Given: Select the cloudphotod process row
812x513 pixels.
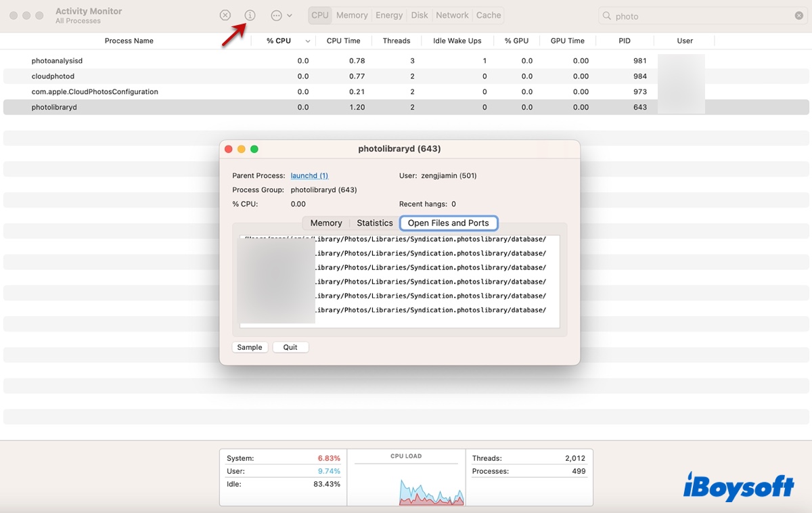Looking at the screenshot, I should click(x=406, y=76).
